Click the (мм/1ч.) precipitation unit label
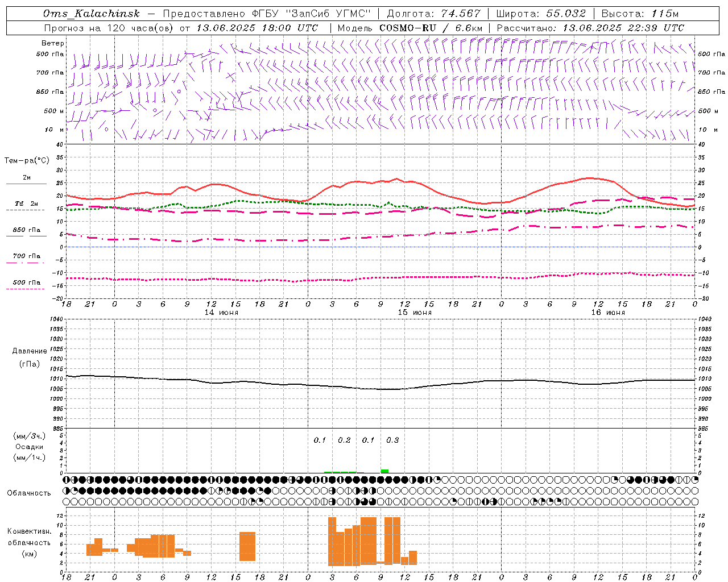 pos(30,458)
